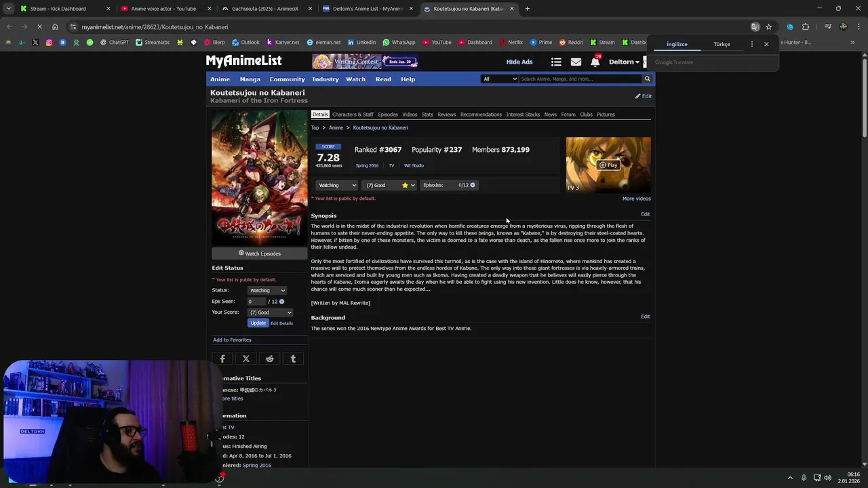This screenshot has height=488, width=868.
Task: Share the page on Reddit
Action: 270,359
